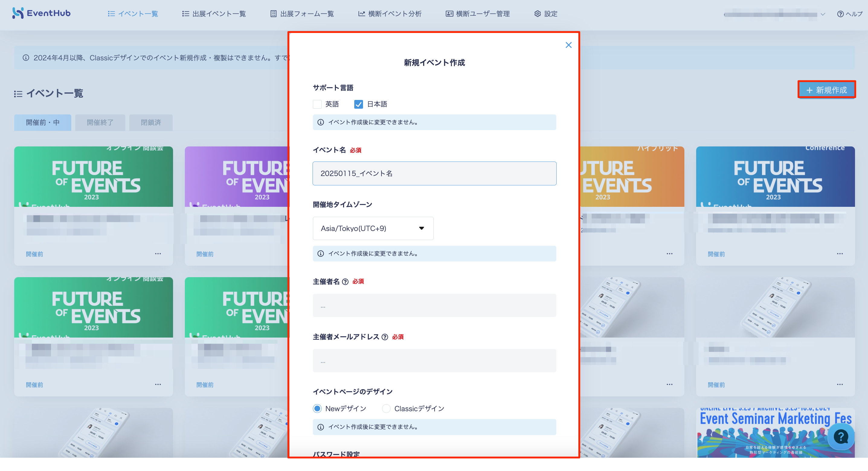Open the Event Seminar Marketing Fes thumbnail
Viewport: 868px width, 471px height.
click(775, 433)
